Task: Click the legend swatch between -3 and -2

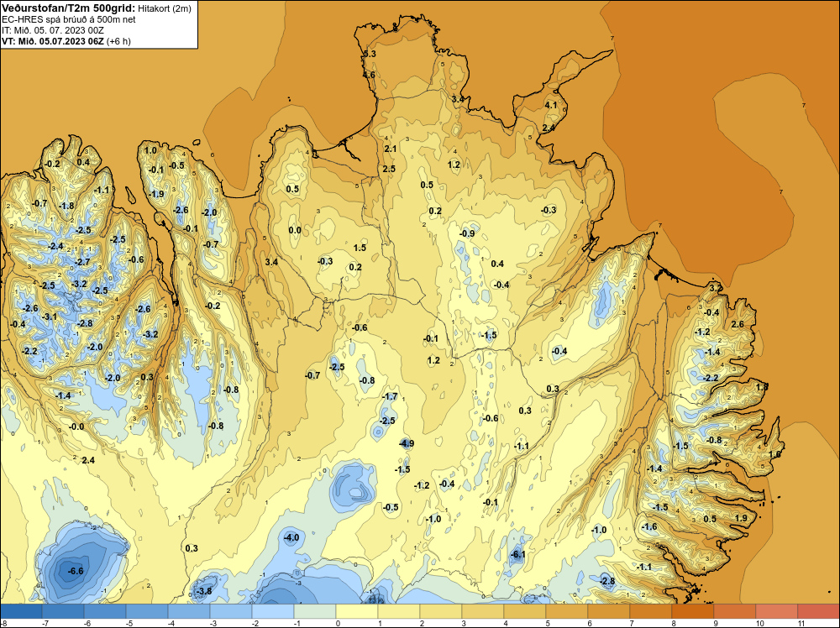Action: click(231, 611)
